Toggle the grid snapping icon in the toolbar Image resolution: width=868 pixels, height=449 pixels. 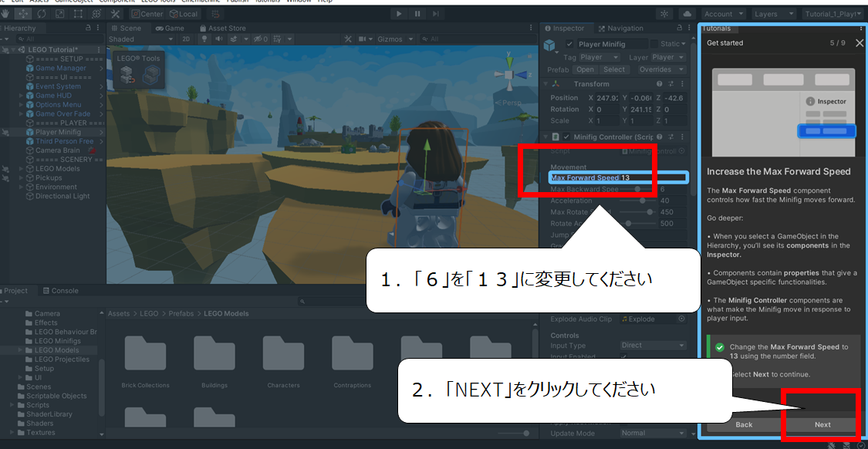point(214,14)
